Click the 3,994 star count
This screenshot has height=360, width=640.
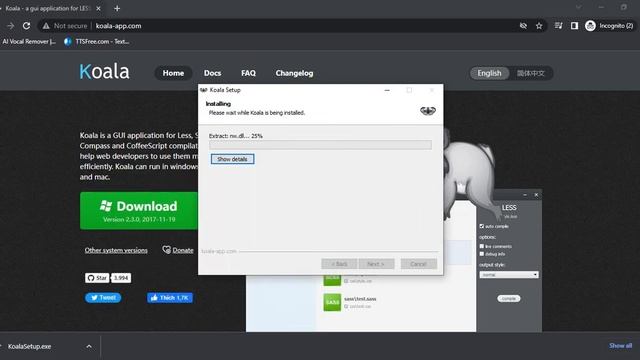pos(121,278)
